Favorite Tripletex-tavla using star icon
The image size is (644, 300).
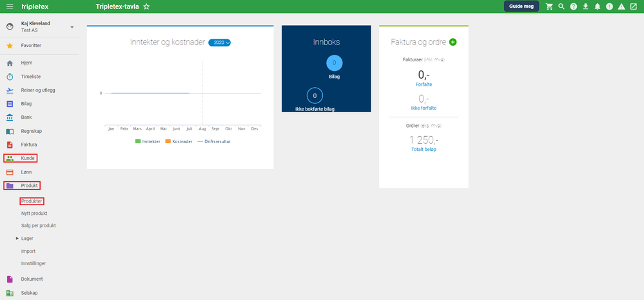coord(146,6)
